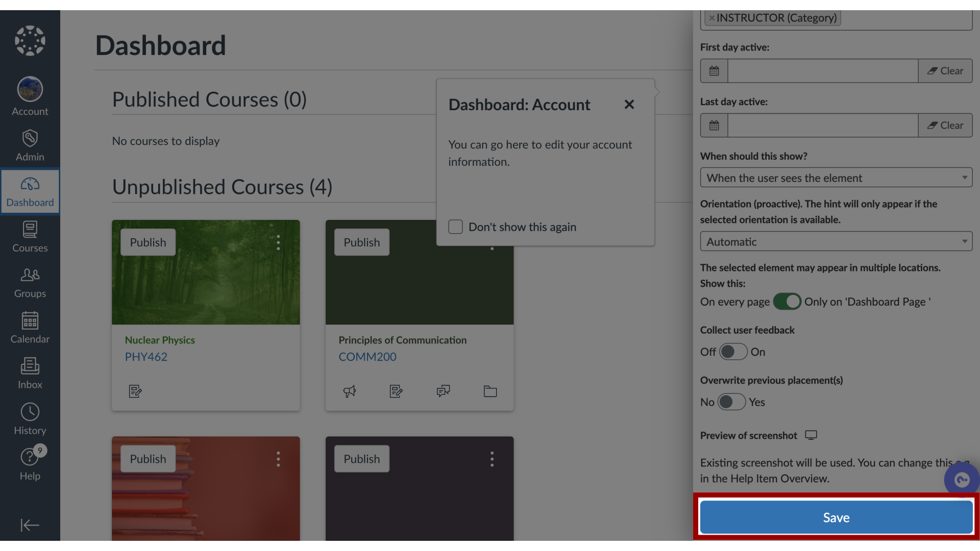This screenshot has width=980, height=551.
Task: Open Courses in global navigation
Action: [x=30, y=237]
